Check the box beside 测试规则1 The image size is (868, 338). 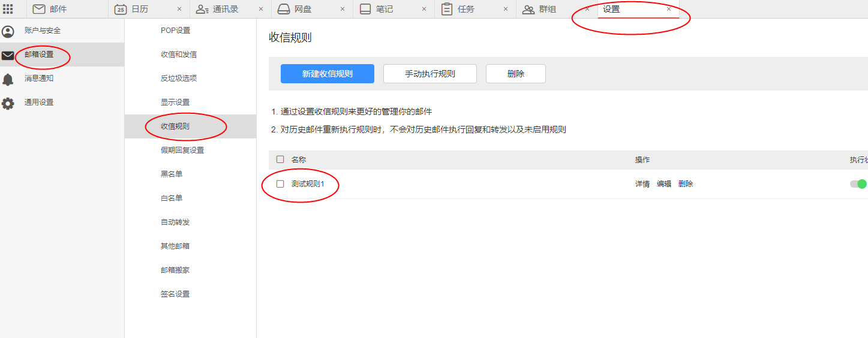(280, 184)
